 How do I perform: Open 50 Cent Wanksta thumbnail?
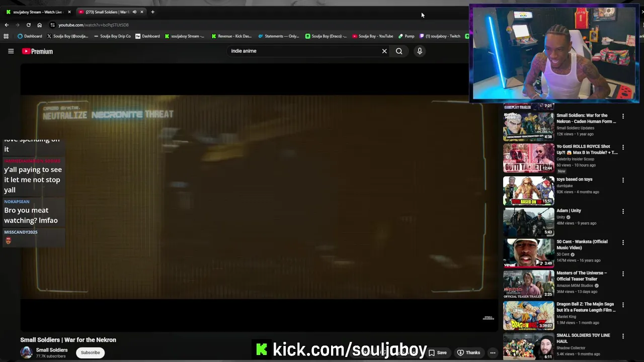pyautogui.click(x=528, y=252)
